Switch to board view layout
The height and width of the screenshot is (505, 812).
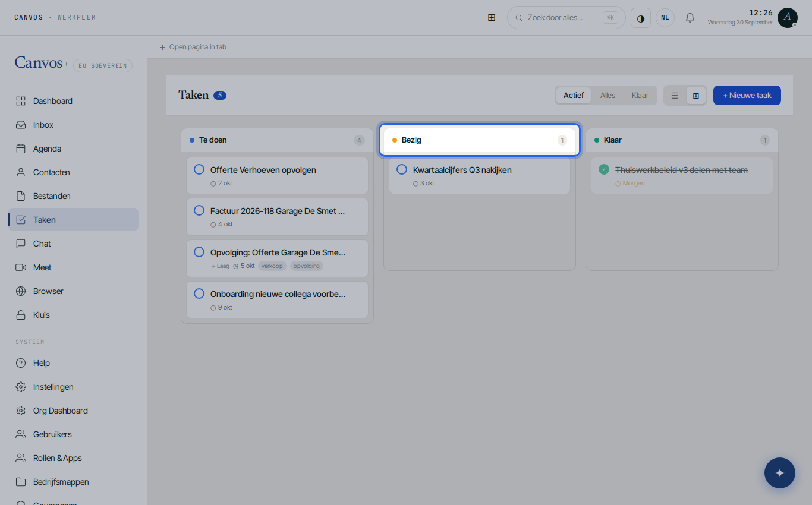pyautogui.click(x=695, y=96)
